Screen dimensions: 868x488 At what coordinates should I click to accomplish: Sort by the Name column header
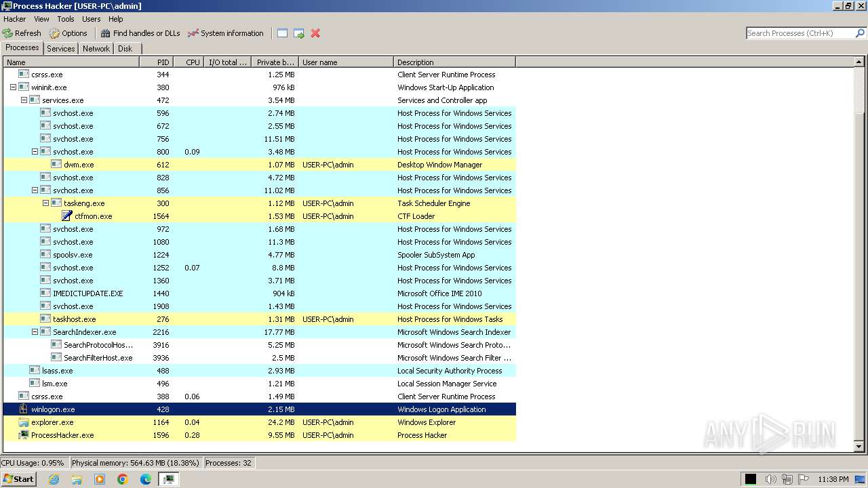tap(71, 62)
